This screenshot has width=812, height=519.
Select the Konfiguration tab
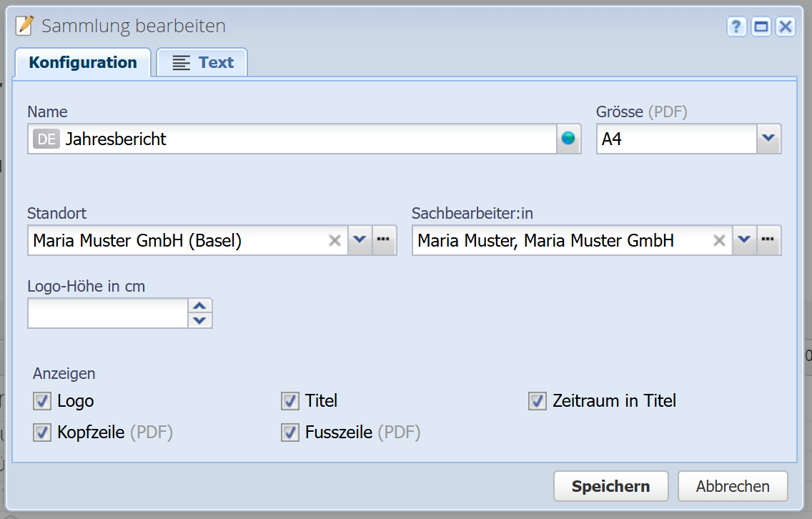[x=83, y=62]
